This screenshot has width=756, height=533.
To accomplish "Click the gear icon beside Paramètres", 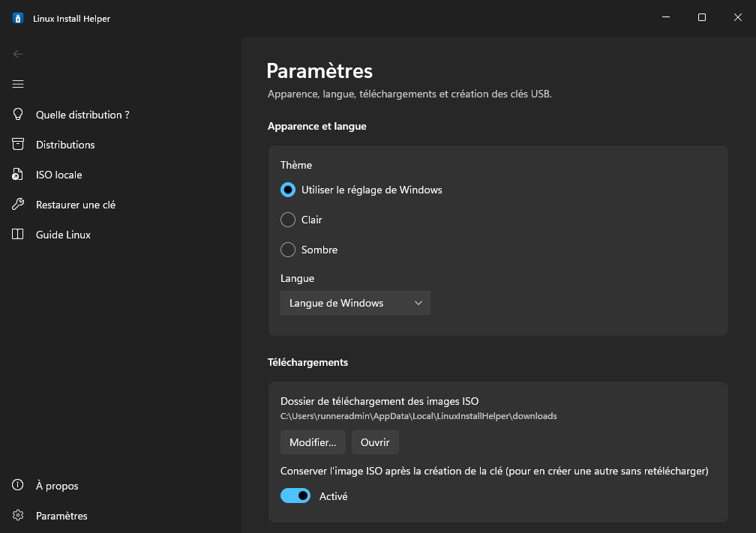I will click(18, 515).
